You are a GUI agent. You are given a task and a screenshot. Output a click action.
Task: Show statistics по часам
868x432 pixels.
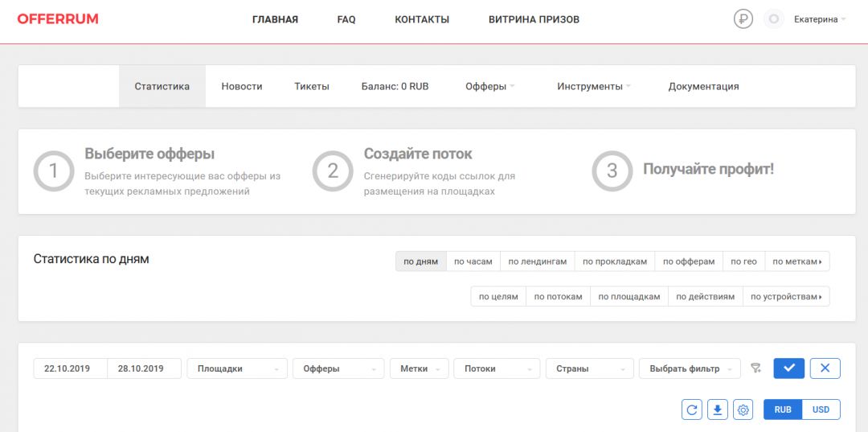473,261
